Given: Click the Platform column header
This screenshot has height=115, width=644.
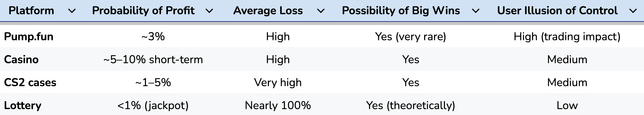Looking at the screenshot, I should click(31, 11).
